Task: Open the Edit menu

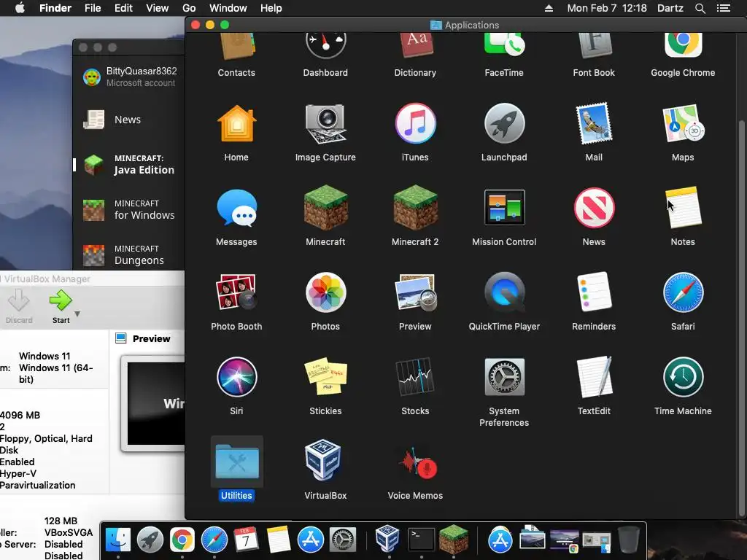Action: 123,8
